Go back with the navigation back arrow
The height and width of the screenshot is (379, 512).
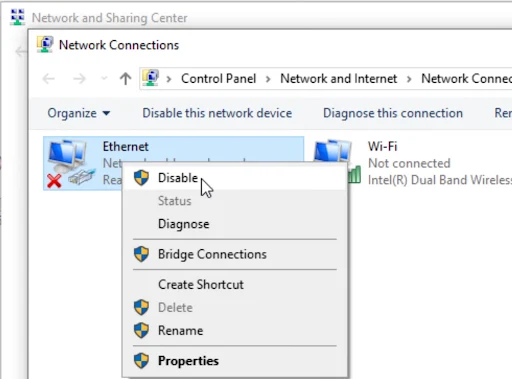pos(49,79)
